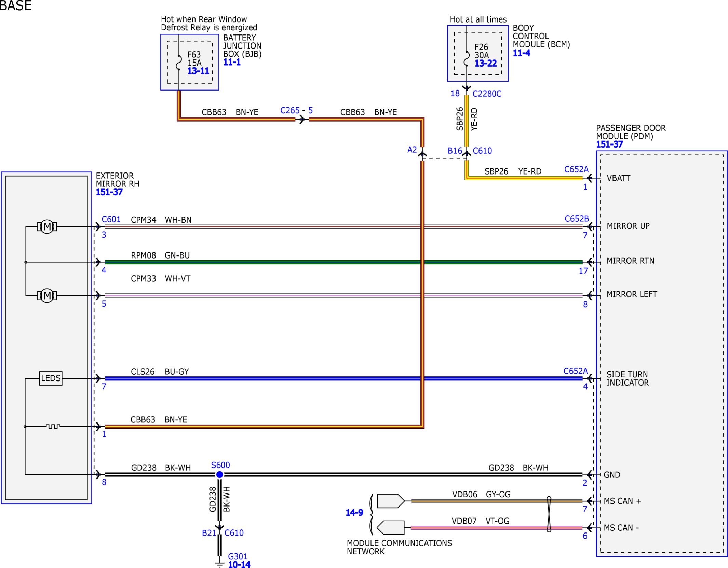This screenshot has height=568, width=728.
Task: Follow the 11-1 Battery Junction Box link
Action: tap(232, 62)
